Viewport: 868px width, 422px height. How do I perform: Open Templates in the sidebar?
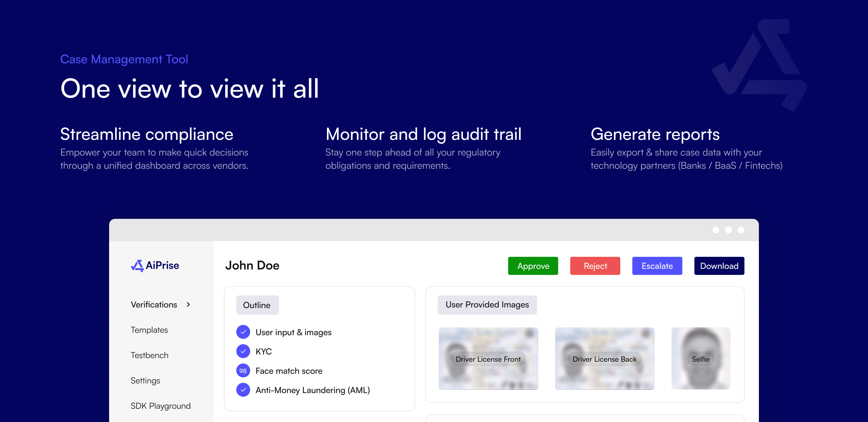(149, 330)
